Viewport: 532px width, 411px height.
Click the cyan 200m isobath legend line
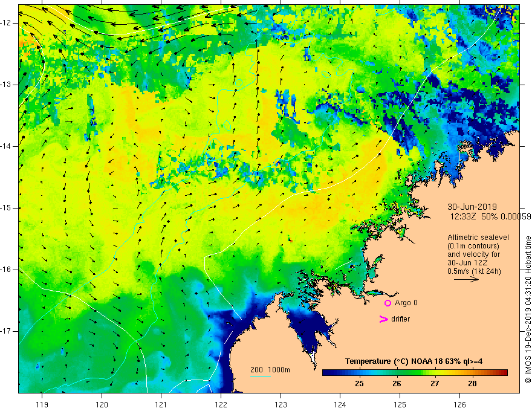pyautogui.click(x=260, y=376)
